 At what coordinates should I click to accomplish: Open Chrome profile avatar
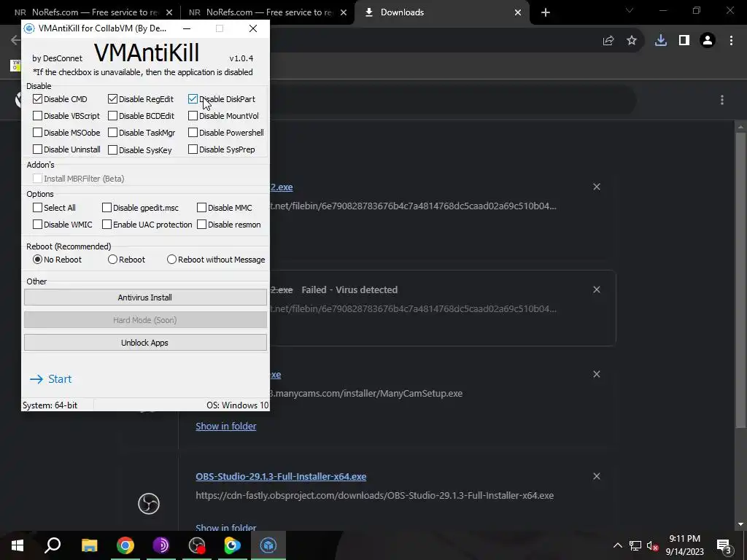pos(708,41)
